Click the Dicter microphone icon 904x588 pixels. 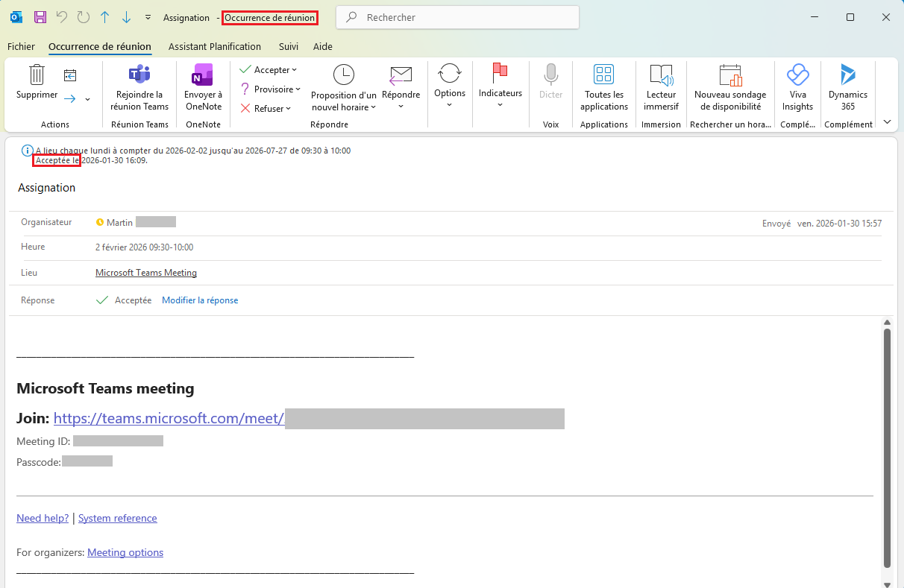pos(551,74)
